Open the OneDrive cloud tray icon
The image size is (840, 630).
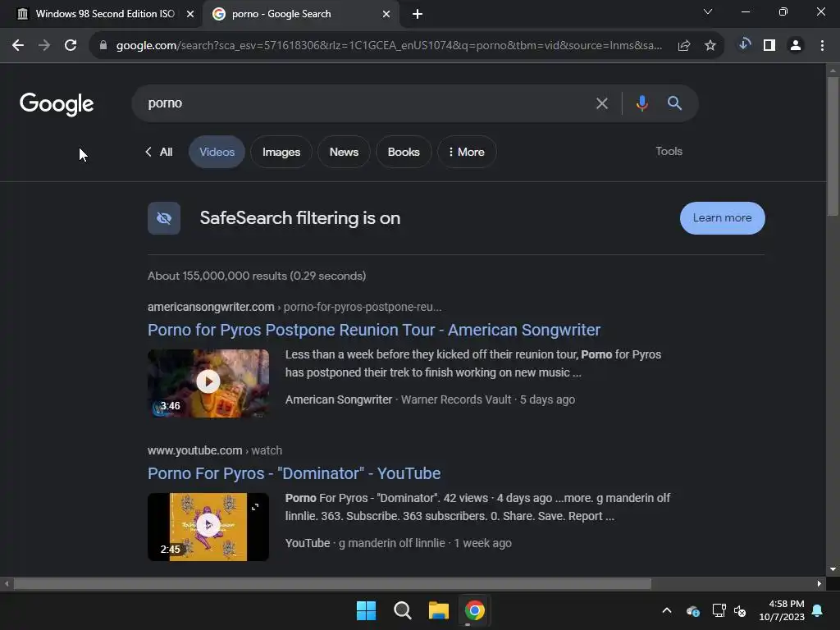[x=692, y=610]
